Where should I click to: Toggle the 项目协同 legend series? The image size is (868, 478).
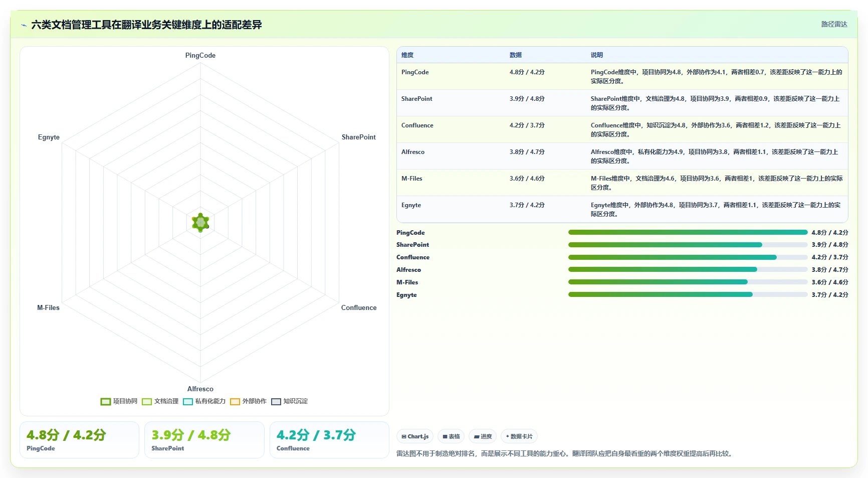coord(119,401)
